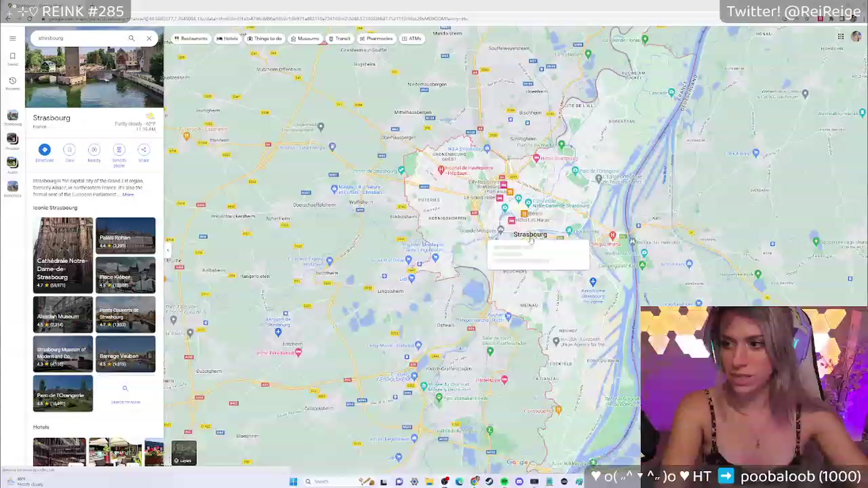Open the Barrage Vauban photo card

(125, 354)
